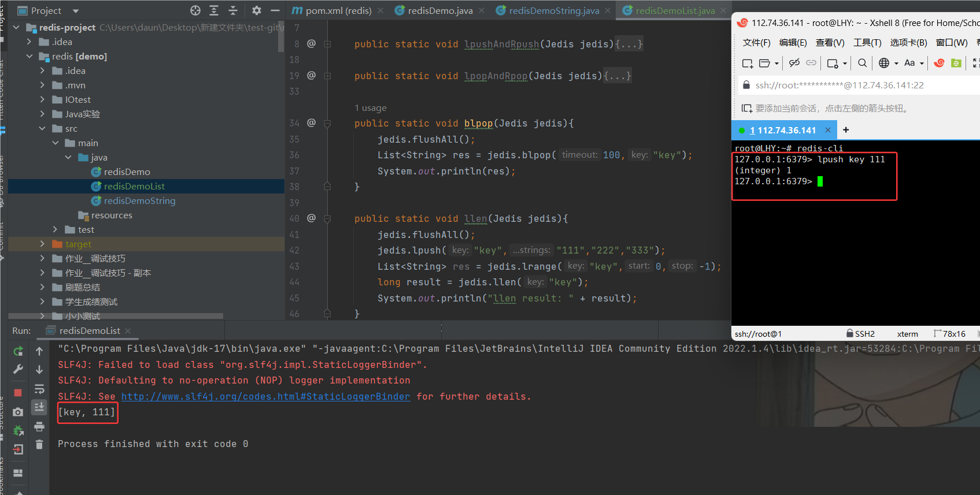Open Project panel settings gear
Viewport: 980px width, 495px height.
click(x=257, y=10)
